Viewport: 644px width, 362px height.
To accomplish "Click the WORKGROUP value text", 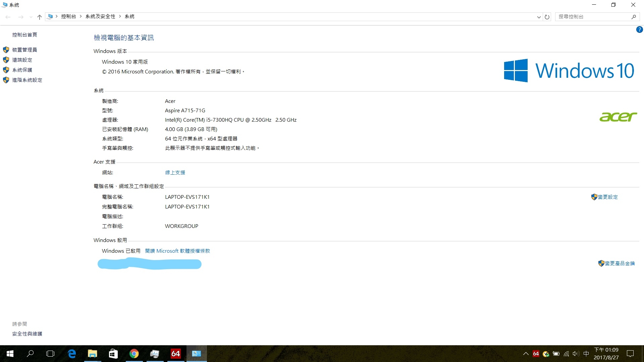I will pos(181,226).
